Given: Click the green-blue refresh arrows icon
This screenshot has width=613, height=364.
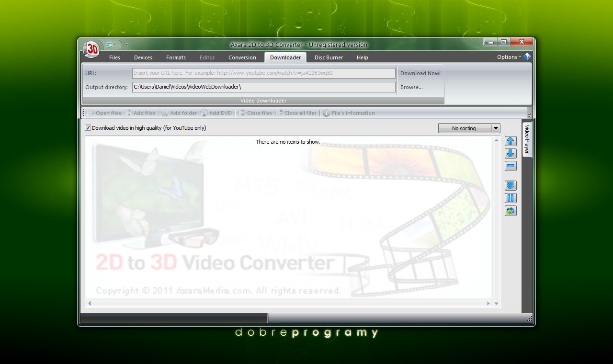Looking at the screenshot, I should (x=511, y=211).
